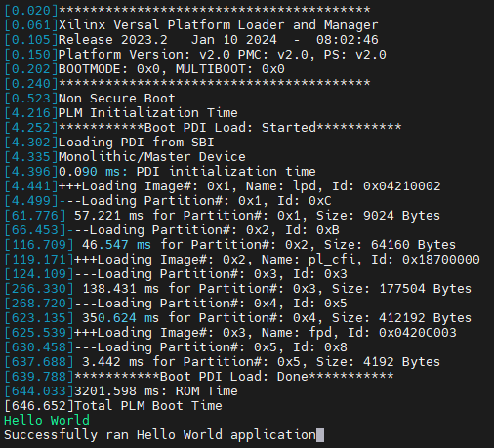The height and width of the screenshot is (448, 494).
Task: Click the 'pl_cfi' image name text
Action: (332, 260)
